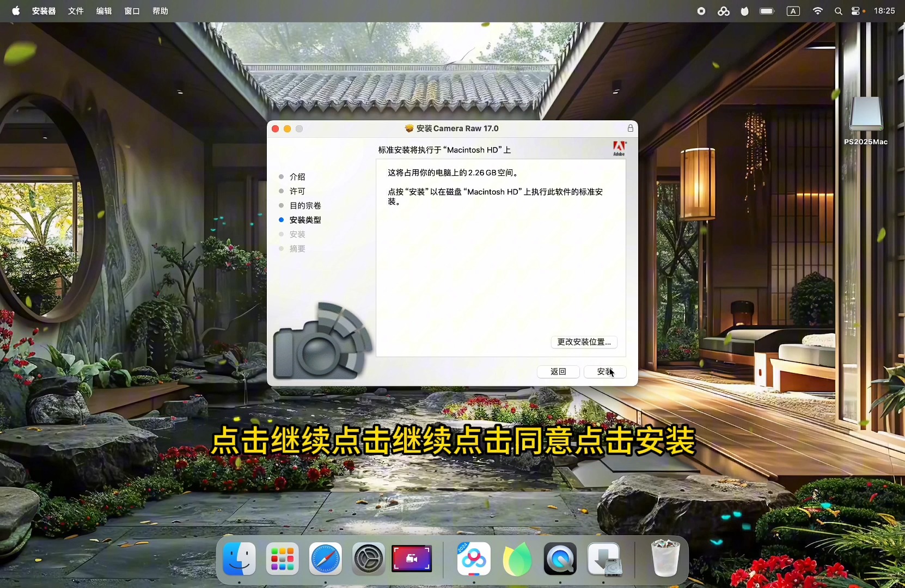This screenshot has height=588, width=905.
Task: Open the Apple menu
Action: pos(16,11)
